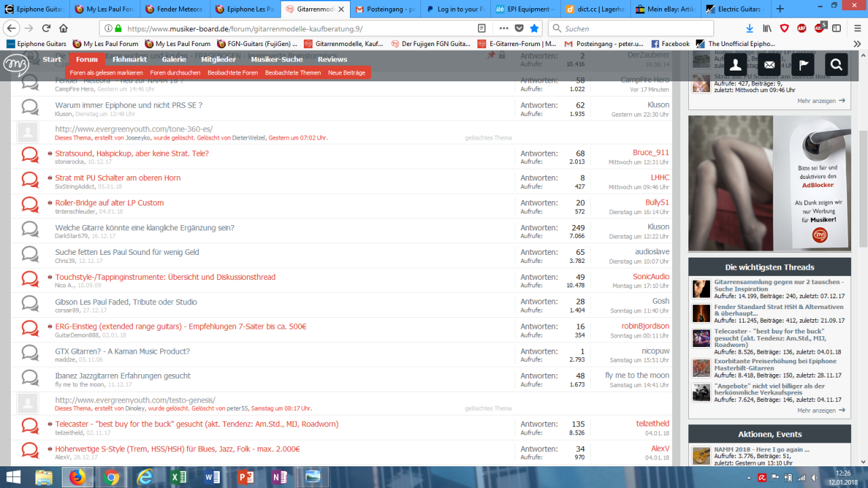Click thumbnail of NAMM 2018 event
This screenshot has height=488, width=868.
click(701, 455)
